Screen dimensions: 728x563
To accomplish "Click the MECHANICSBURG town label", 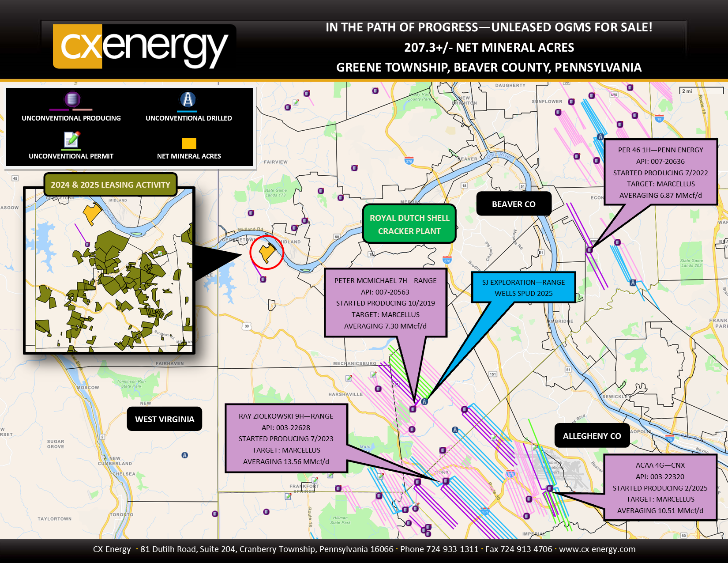I will [355, 363].
